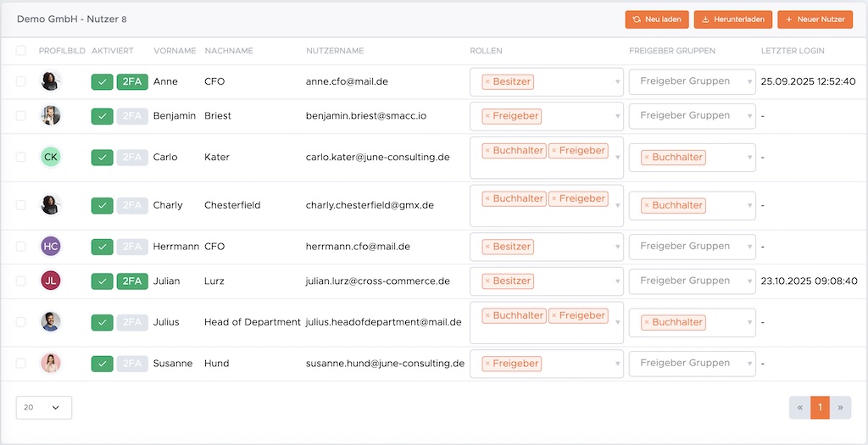Click the Neu laden button
Screen dimensions: 868x445
[x=656, y=19]
